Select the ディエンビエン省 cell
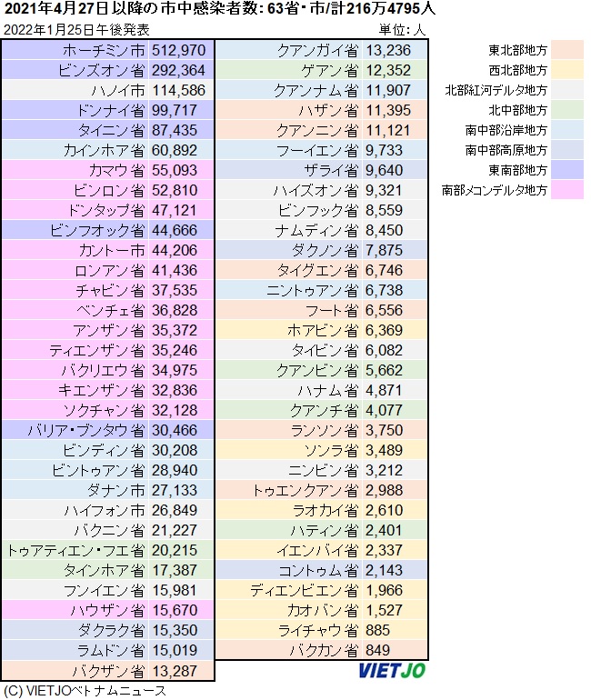Image resolution: width=591 pixels, height=700 pixels. tap(289, 591)
